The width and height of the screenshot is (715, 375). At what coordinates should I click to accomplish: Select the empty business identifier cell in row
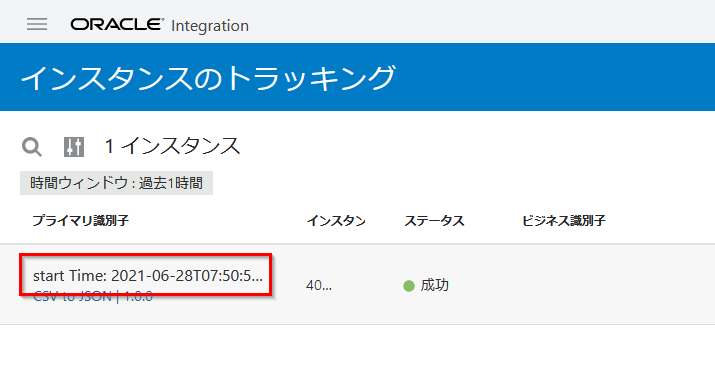[x=611, y=285]
